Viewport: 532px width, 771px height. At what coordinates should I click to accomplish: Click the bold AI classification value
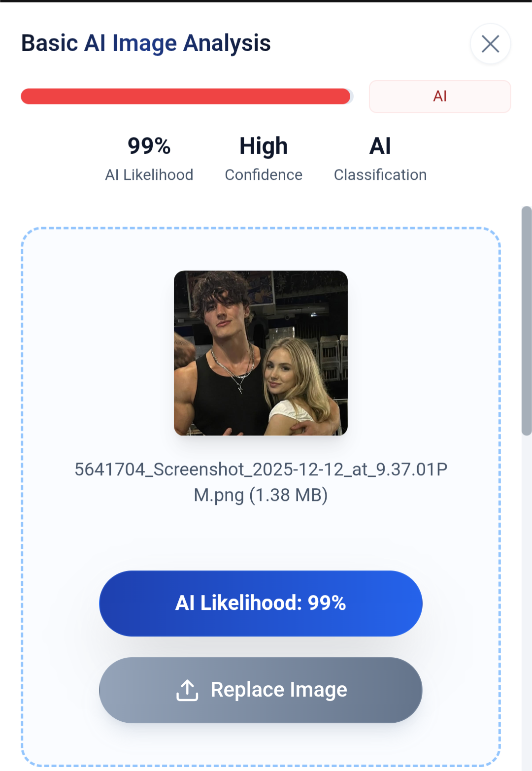(380, 146)
